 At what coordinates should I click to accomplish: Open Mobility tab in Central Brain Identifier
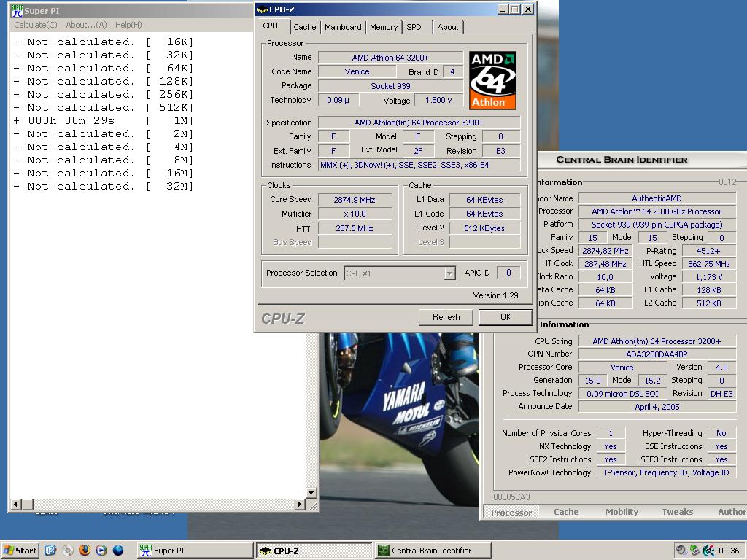[622, 512]
